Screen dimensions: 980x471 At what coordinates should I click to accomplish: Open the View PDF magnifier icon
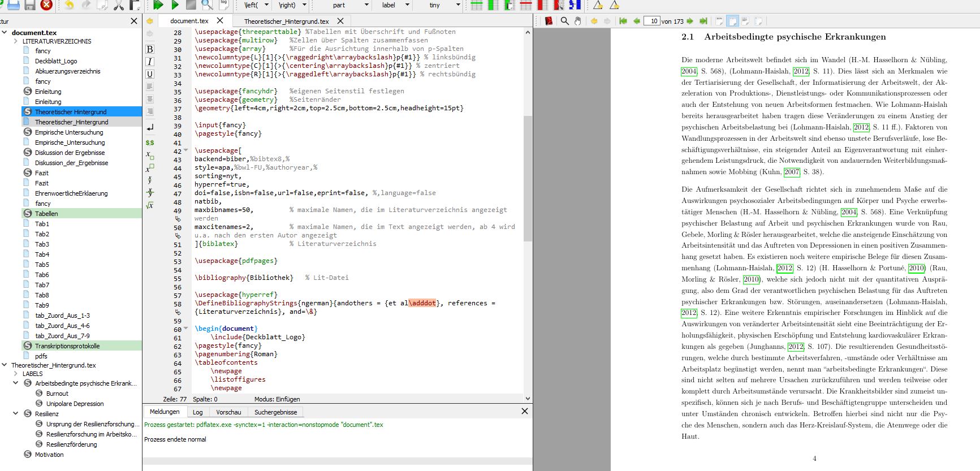point(208,5)
